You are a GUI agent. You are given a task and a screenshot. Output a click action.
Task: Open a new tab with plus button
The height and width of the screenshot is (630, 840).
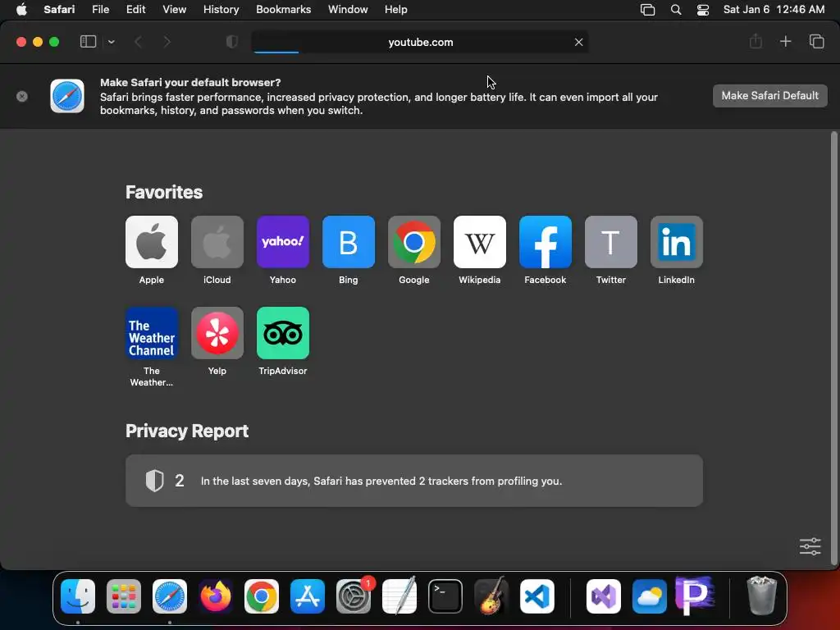tap(785, 41)
